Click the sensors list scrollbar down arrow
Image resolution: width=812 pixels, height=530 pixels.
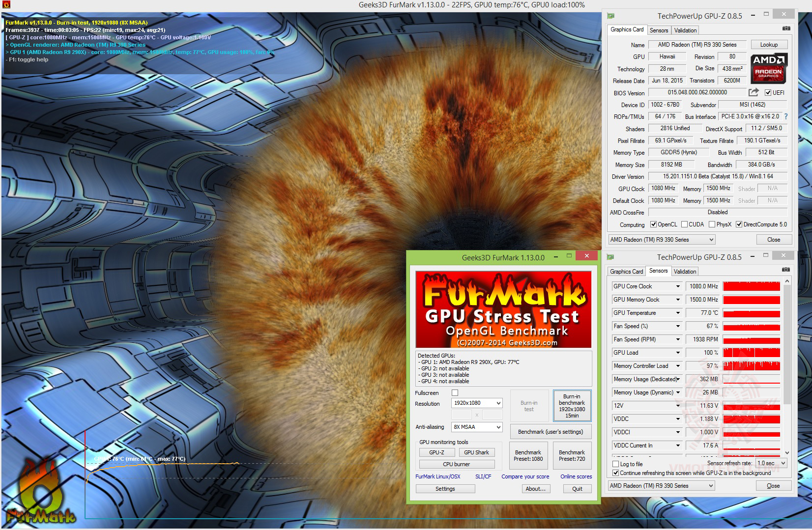click(x=787, y=452)
